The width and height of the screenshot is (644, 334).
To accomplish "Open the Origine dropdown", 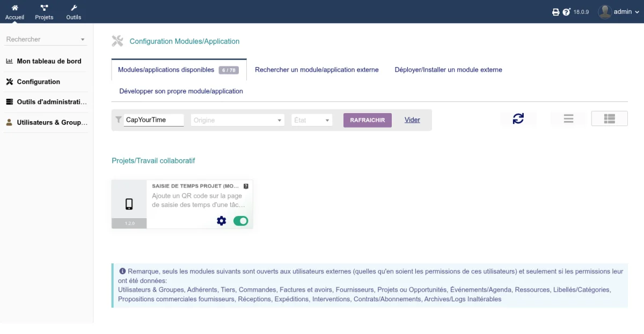I will [x=238, y=120].
